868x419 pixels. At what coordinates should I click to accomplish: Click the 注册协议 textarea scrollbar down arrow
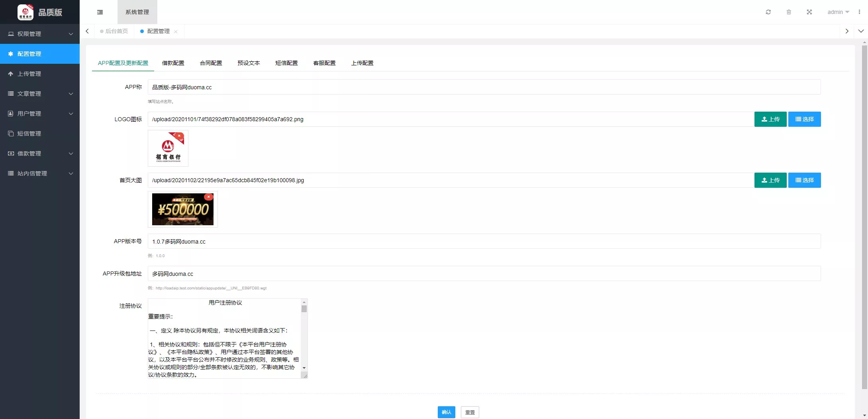pos(304,368)
